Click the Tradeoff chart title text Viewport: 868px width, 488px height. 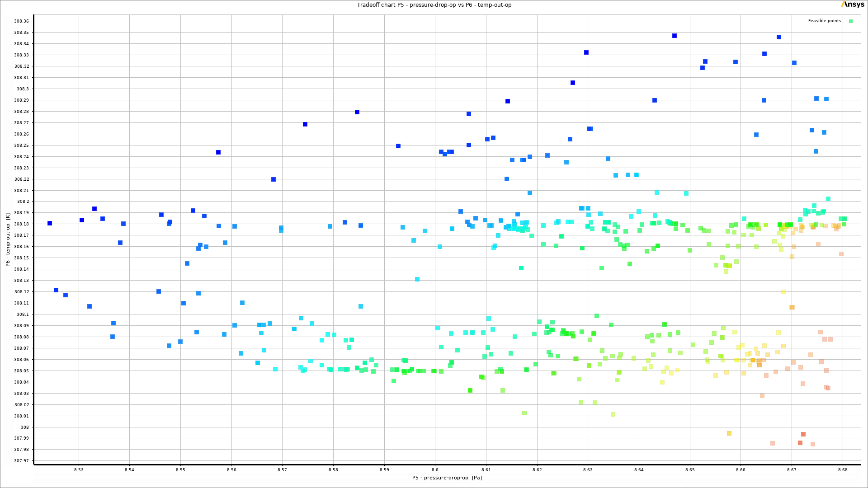coord(434,5)
